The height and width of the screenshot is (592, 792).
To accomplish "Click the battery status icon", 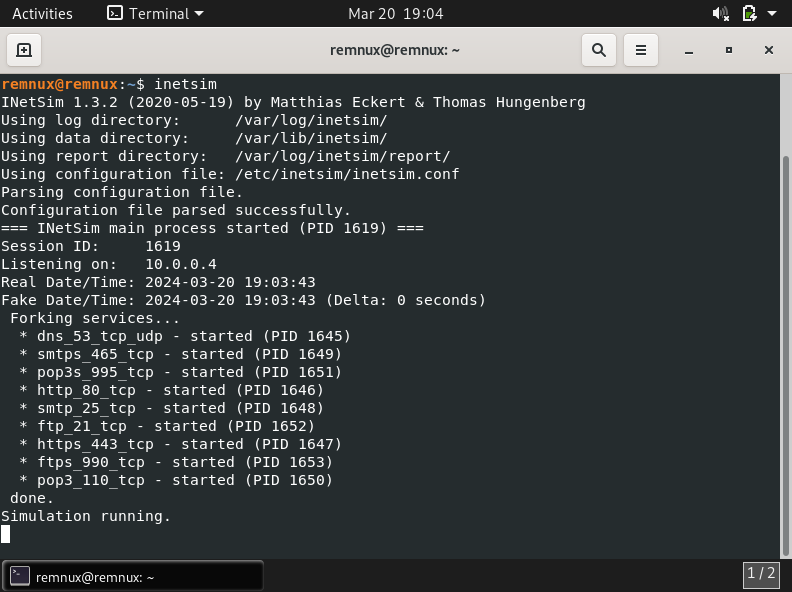I will point(749,14).
